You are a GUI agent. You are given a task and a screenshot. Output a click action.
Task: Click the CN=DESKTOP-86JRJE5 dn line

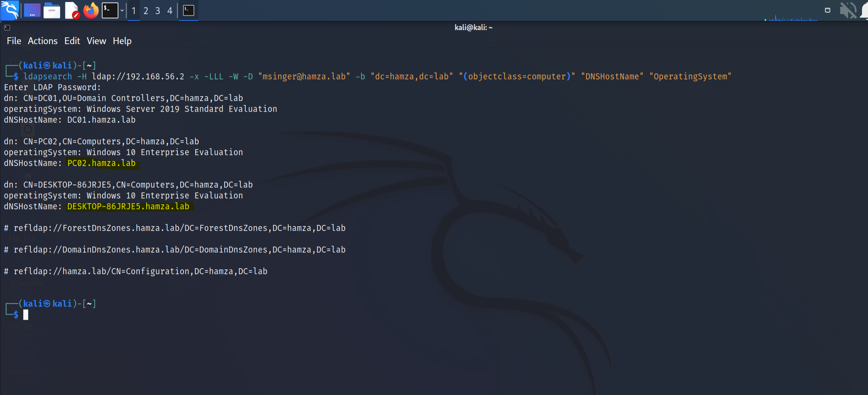point(128,185)
